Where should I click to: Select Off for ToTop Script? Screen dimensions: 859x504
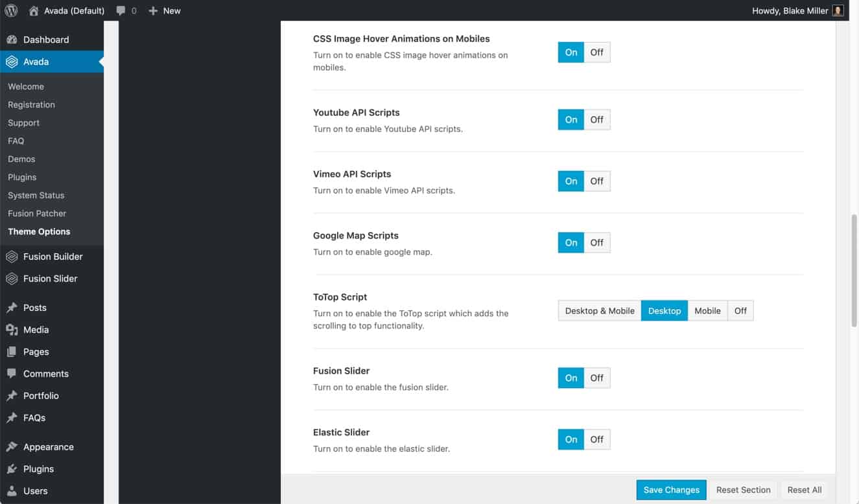click(x=740, y=311)
